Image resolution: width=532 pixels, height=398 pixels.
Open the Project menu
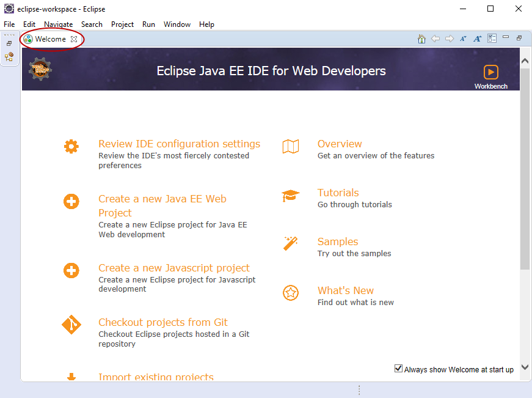(x=123, y=24)
